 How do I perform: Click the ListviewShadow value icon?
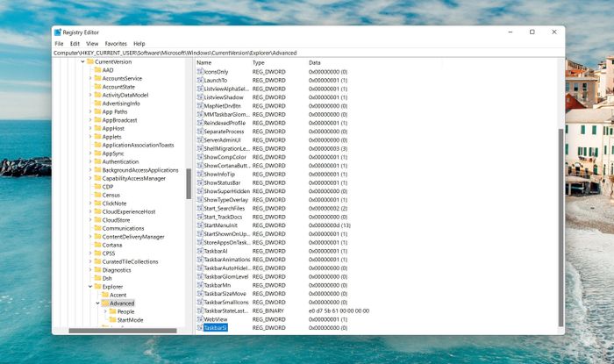tap(200, 97)
